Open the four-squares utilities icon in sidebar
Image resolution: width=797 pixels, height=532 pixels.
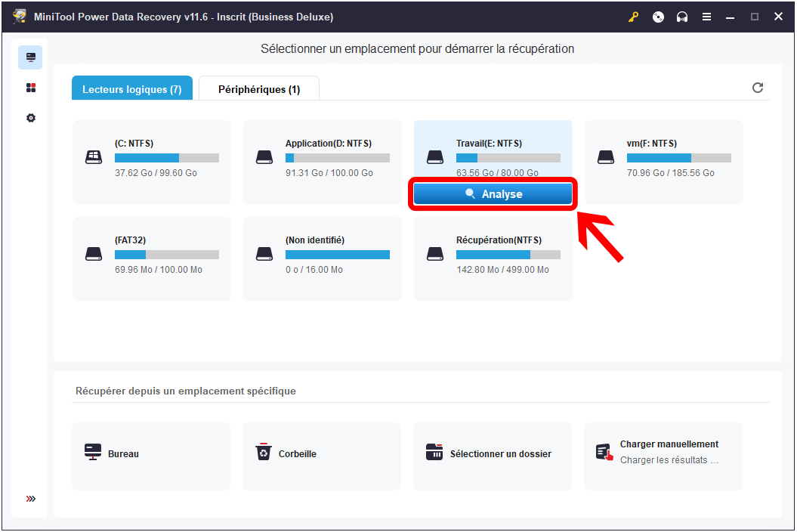30,88
